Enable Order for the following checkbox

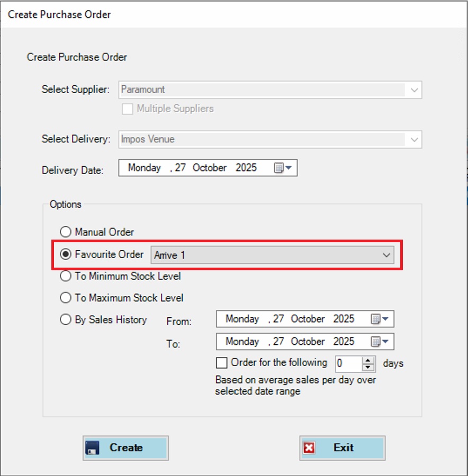pyautogui.click(x=221, y=363)
